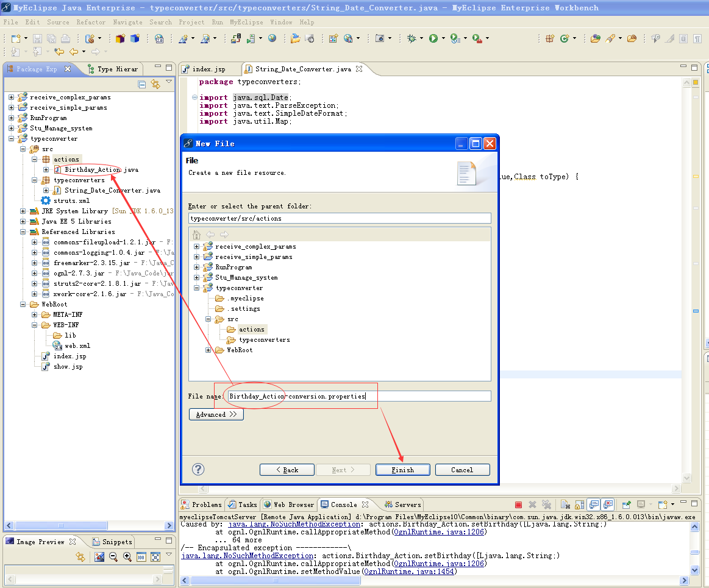Click the help question mark icon in dialog
The height and width of the screenshot is (588, 709).
[198, 469]
